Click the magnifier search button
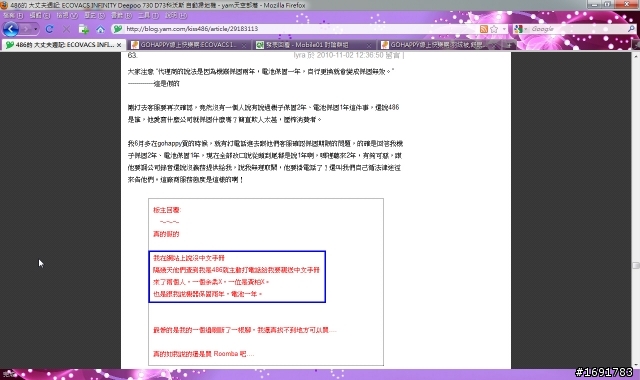The width and height of the screenshot is (640, 380). pyautogui.click(x=631, y=29)
